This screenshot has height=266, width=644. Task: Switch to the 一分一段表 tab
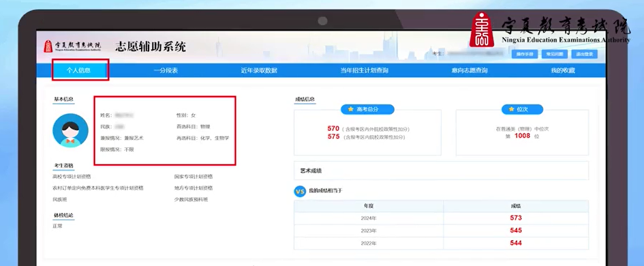[166, 70]
